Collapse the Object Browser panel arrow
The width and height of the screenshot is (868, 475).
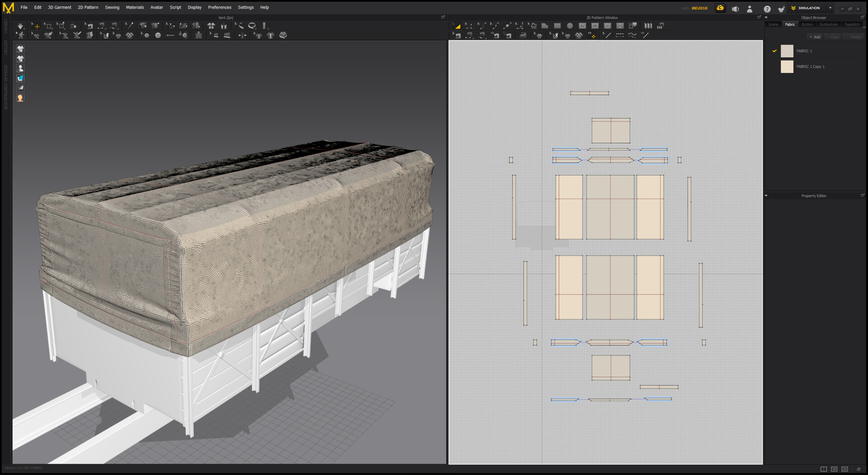(x=766, y=18)
